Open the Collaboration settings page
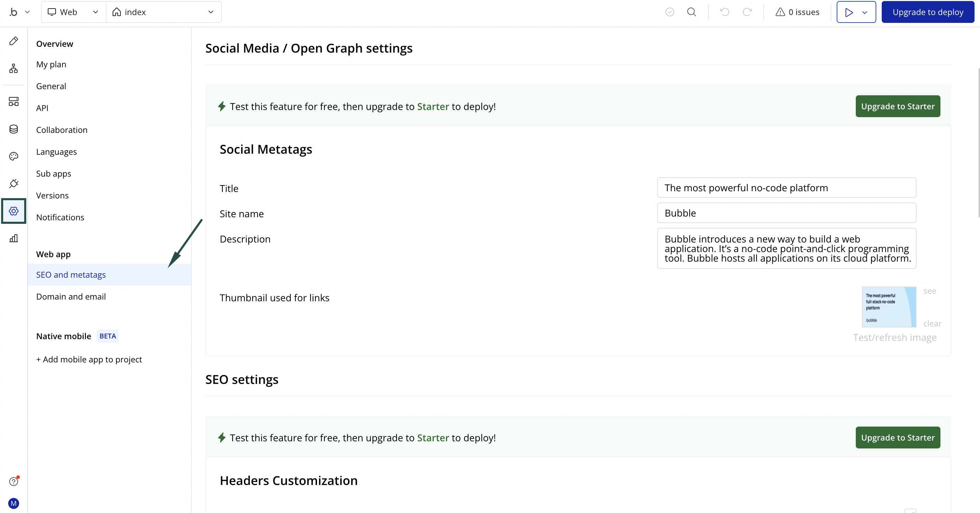This screenshot has height=513, width=980. [62, 130]
